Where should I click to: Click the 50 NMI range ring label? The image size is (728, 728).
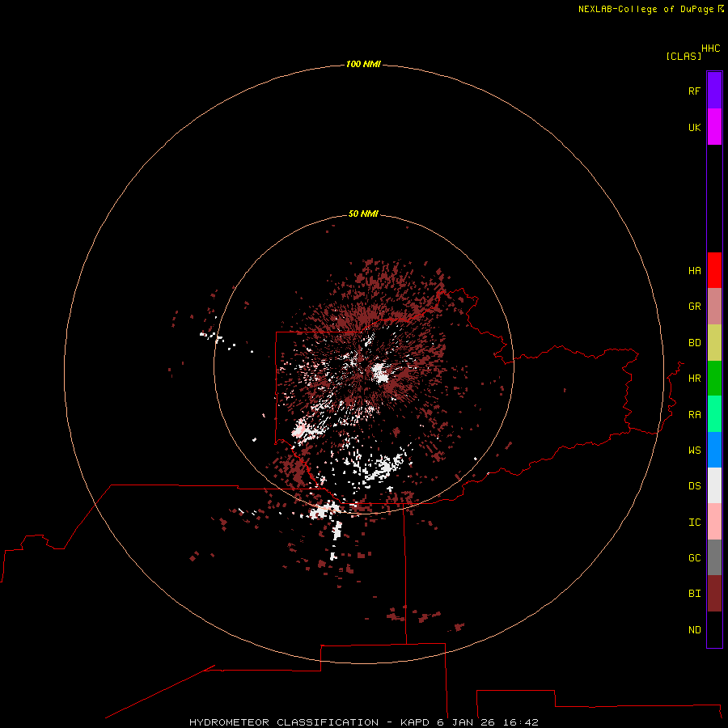pyautogui.click(x=363, y=214)
